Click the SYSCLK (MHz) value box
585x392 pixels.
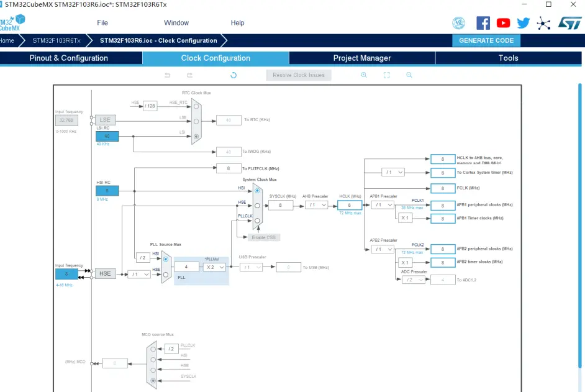[281, 205]
